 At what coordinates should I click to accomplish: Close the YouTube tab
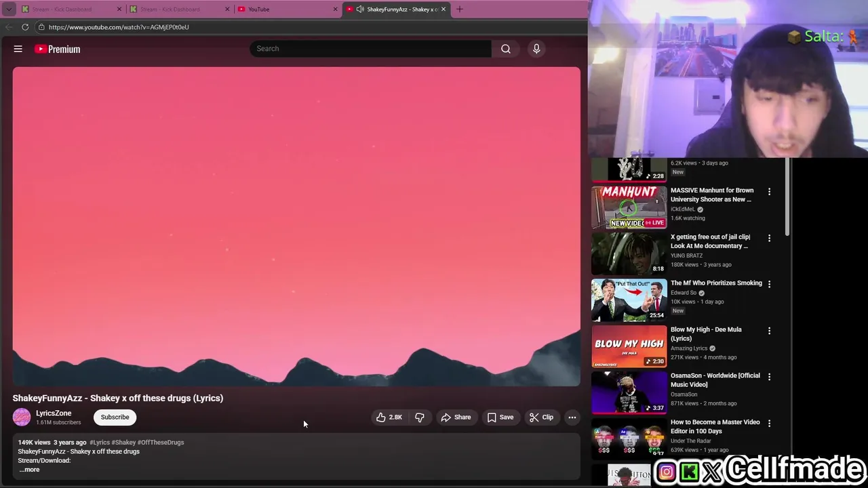tap(335, 9)
